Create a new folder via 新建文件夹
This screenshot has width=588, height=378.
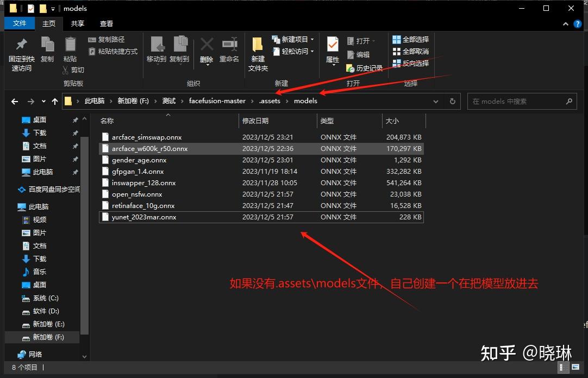(257, 53)
